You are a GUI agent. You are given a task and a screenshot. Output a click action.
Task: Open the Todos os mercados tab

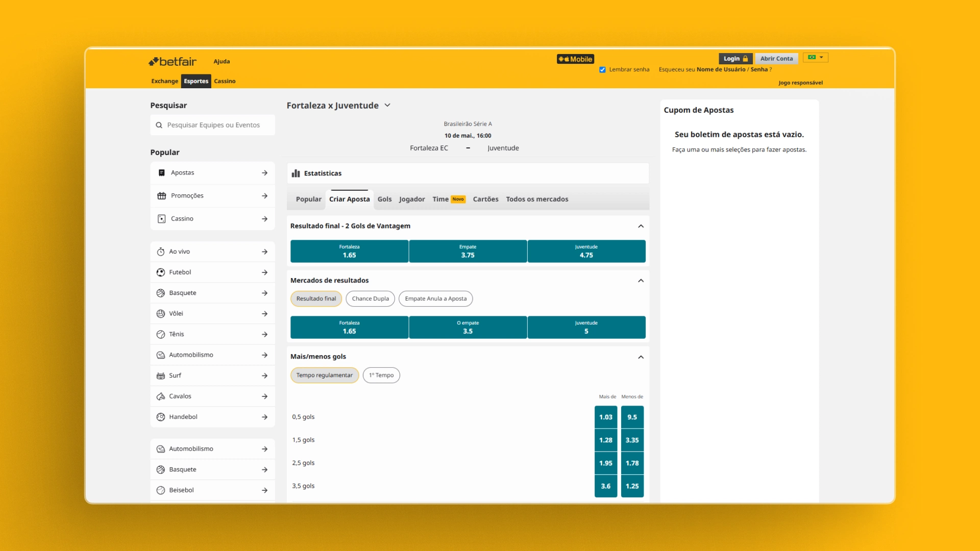[537, 199]
